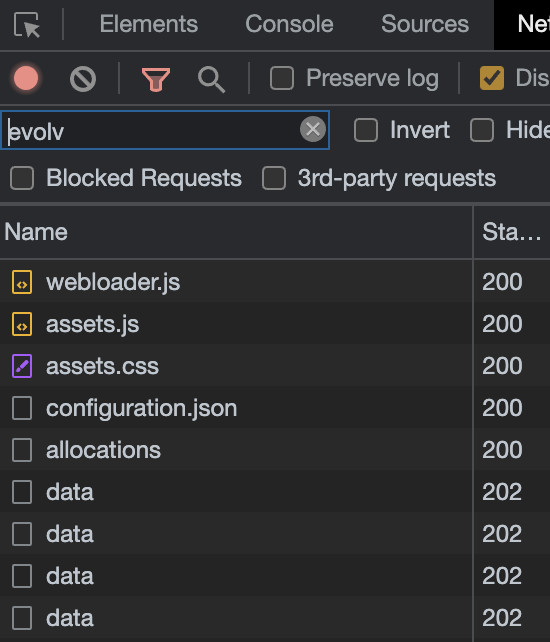Clear the network log
The width and height of the screenshot is (550, 642).
pos(83,79)
